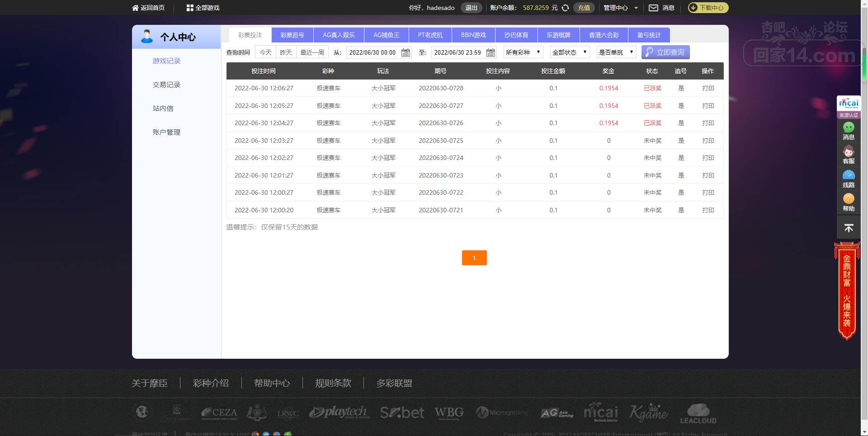Click the 充值 recharge button
The width and height of the screenshot is (868, 436).
click(584, 8)
